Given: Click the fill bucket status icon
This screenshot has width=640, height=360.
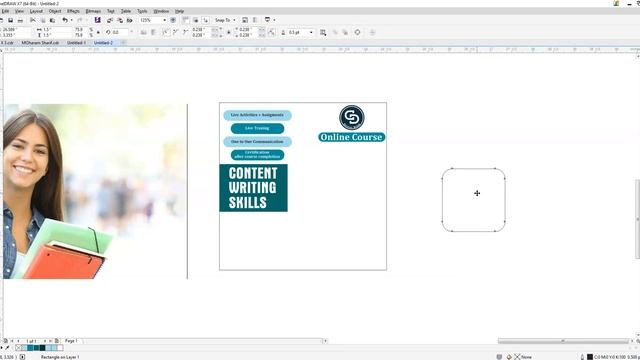Looking at the screenshot, I should [509, 357].
